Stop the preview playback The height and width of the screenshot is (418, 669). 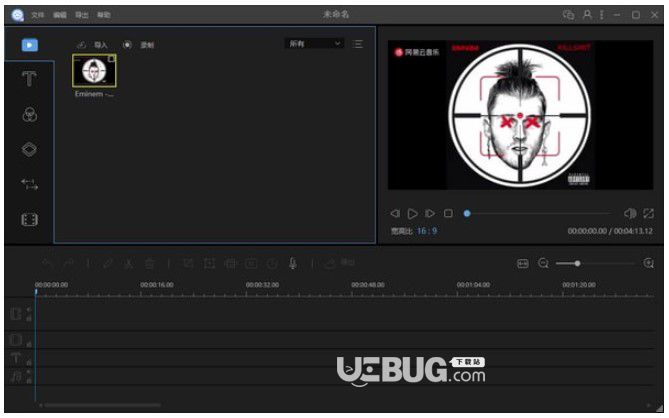click(448, 213)
